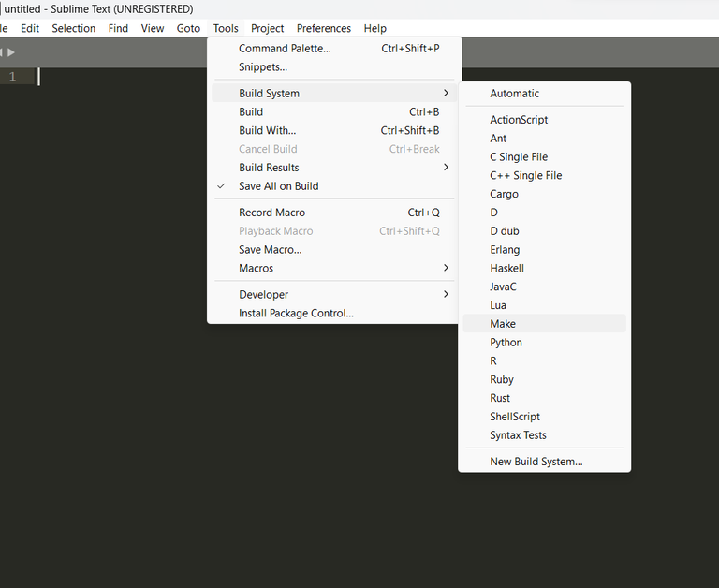Choose Save Macro... entry

point(334,249)
